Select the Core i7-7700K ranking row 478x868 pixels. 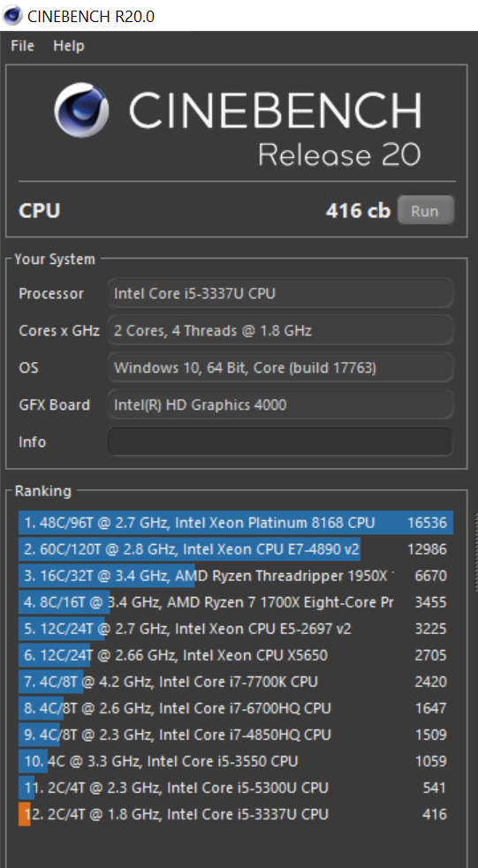236,682
